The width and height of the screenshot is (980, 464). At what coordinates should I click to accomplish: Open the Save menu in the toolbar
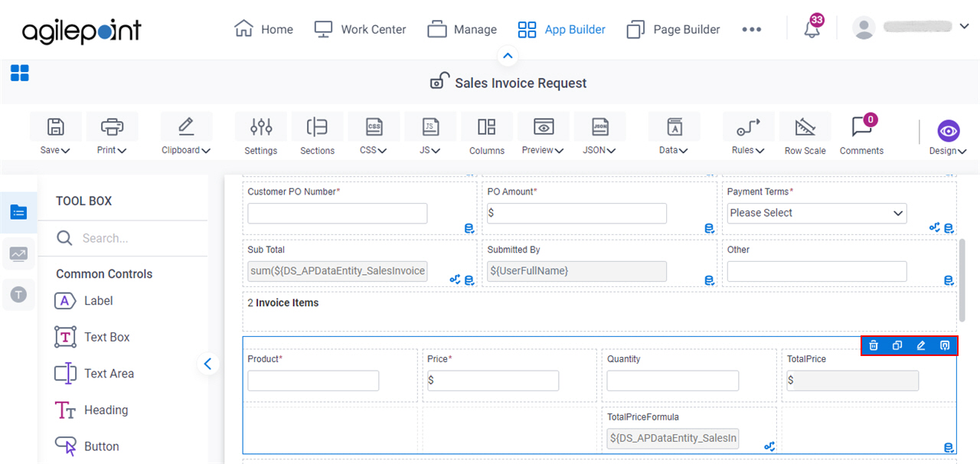[55, 135]
